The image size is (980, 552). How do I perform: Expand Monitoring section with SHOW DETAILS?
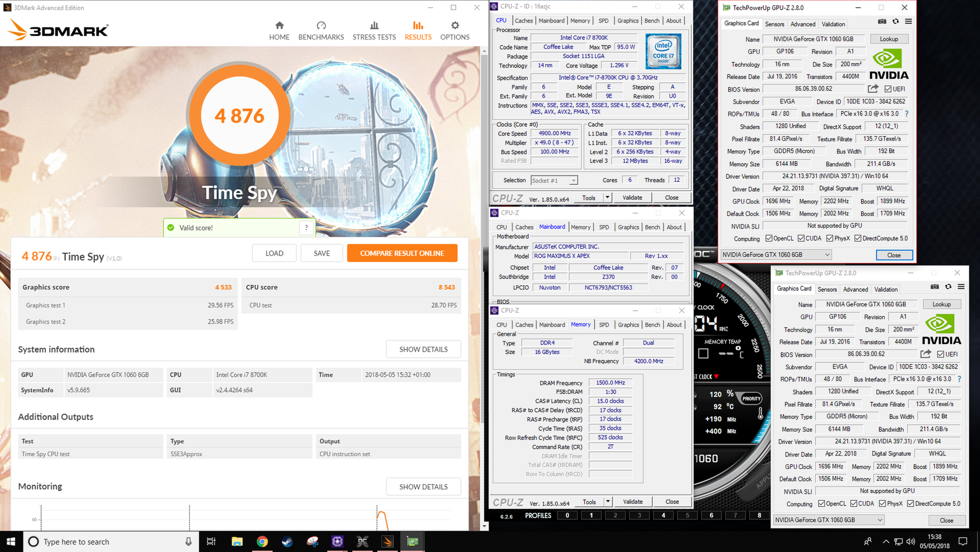pyautogui.click(x=423, y=487)
